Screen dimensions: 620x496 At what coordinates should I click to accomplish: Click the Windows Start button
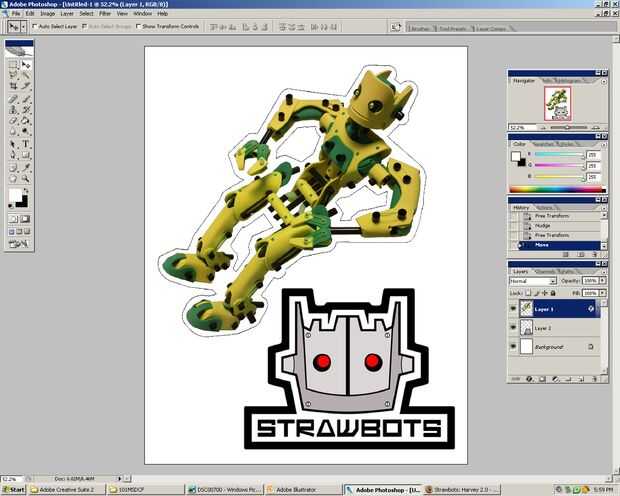pyautogui.click(x=13, y=490)
